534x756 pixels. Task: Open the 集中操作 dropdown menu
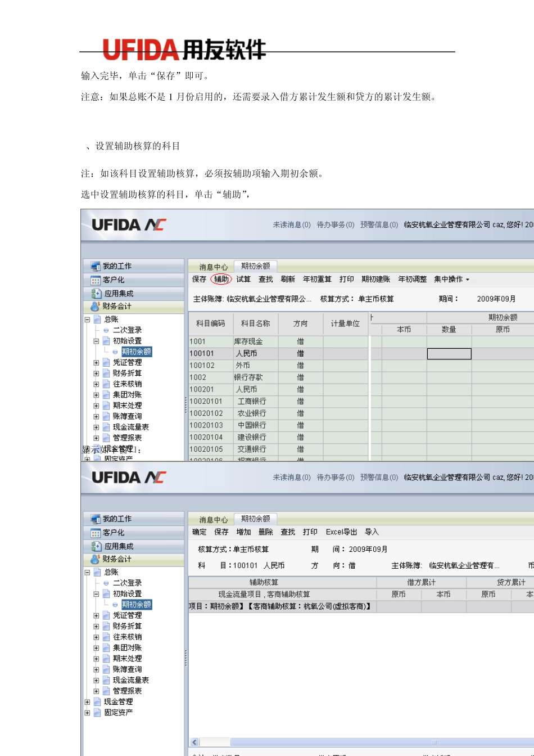click(451, 279)
